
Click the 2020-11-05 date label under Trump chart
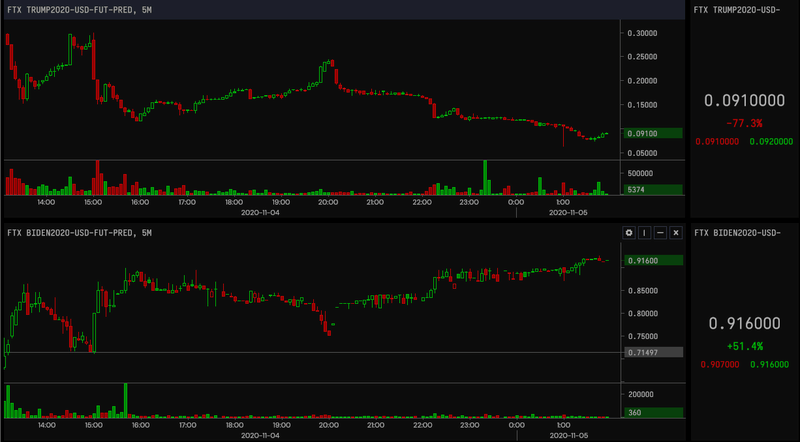568,212
